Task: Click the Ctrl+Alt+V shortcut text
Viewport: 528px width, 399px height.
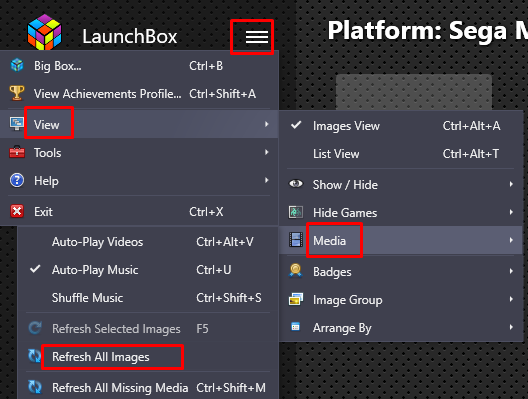Action: (225, 242)
